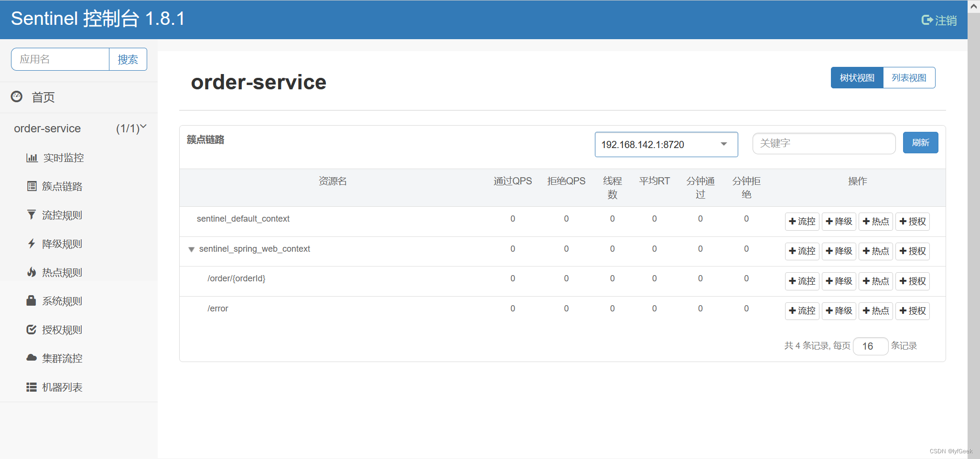Open 授权规则 menu item

pos(62,330)
